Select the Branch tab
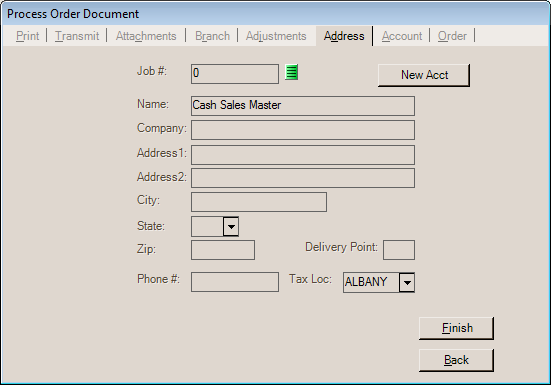 [212, 36]
